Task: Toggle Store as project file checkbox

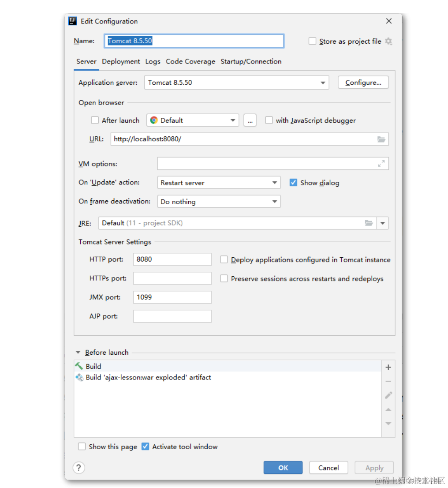Action: [312, 41]
